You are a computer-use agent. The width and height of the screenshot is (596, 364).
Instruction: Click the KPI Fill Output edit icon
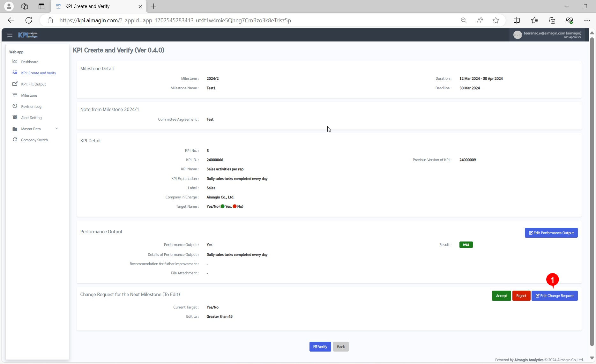(15, 84)
